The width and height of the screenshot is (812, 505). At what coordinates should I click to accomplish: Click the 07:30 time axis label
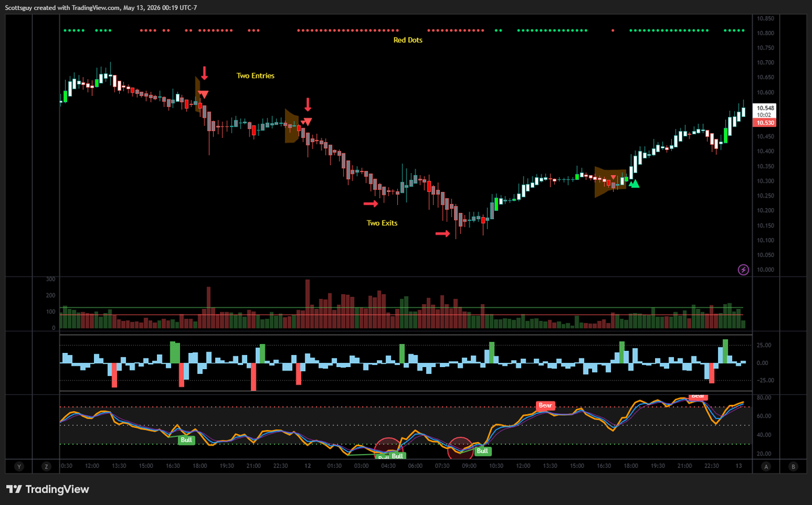coord(443,466)
